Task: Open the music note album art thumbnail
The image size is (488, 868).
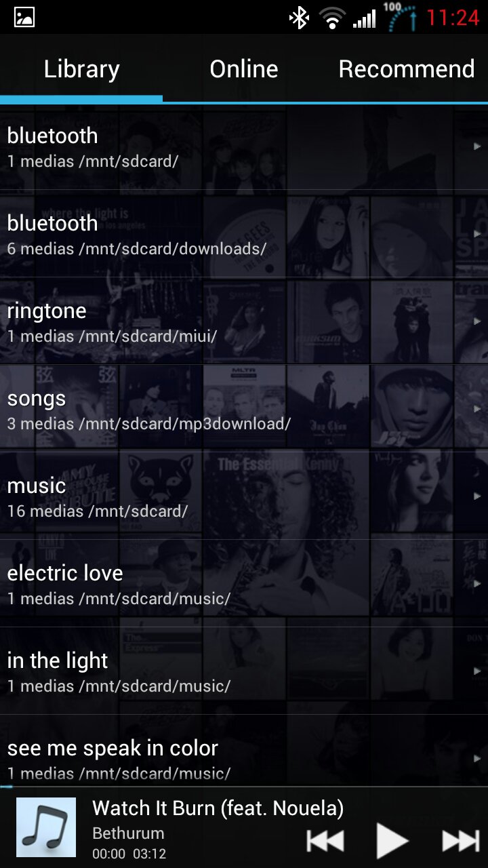Action: point(46,827)
